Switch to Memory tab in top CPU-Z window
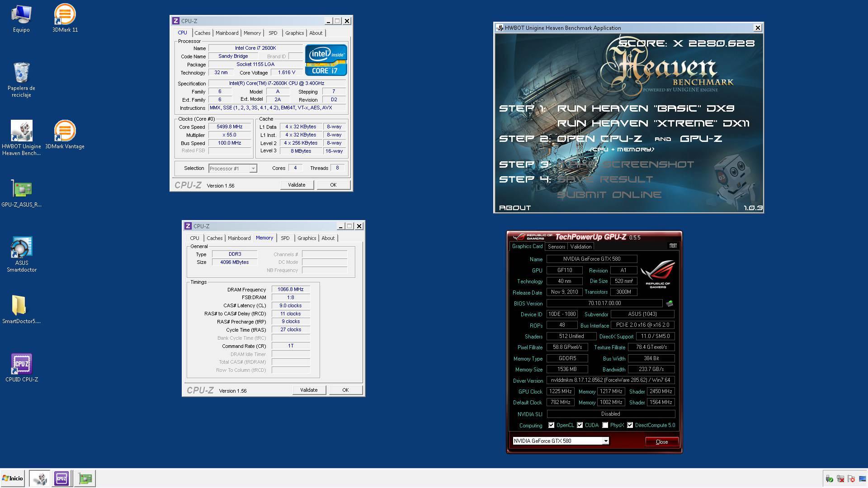This screenshot has width=868, height=488. 252,33
